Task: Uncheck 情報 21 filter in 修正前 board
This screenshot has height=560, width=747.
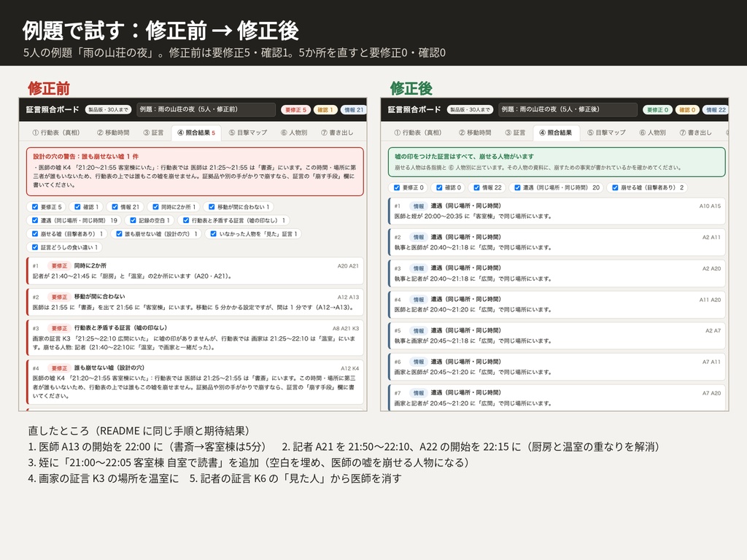Action: click(115, 206)
